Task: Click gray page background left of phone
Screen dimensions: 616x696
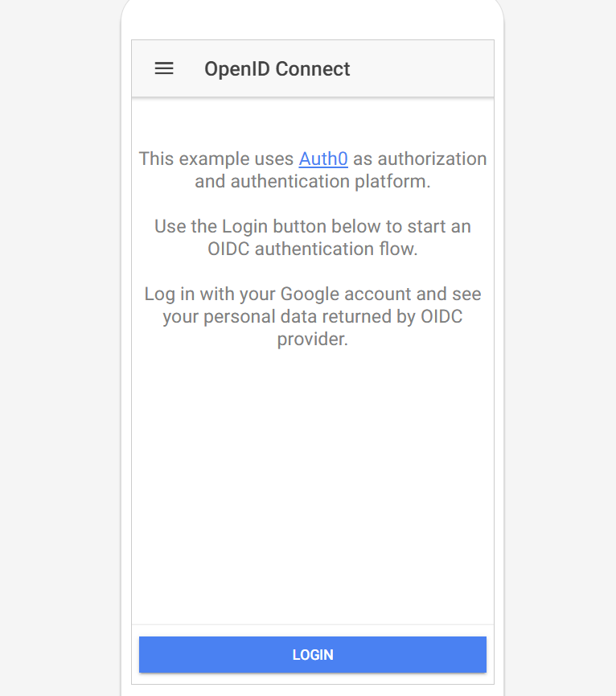Action: click(56, 346)
